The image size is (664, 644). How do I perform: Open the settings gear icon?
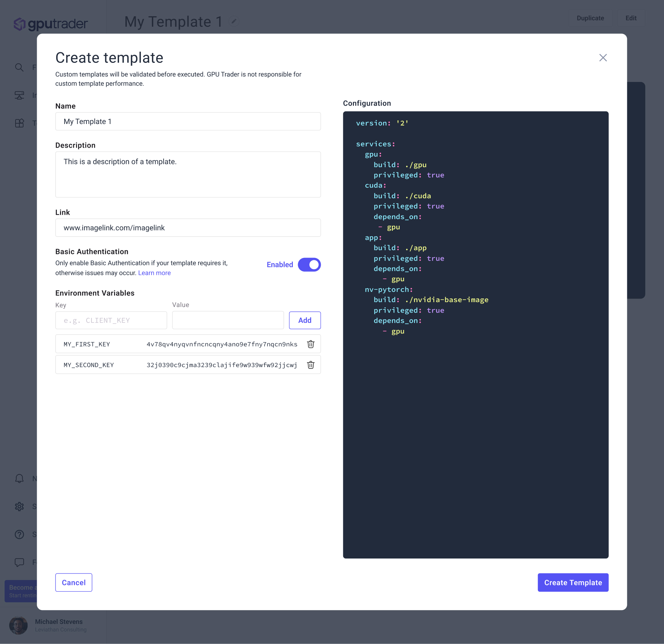tap(19, 507)
